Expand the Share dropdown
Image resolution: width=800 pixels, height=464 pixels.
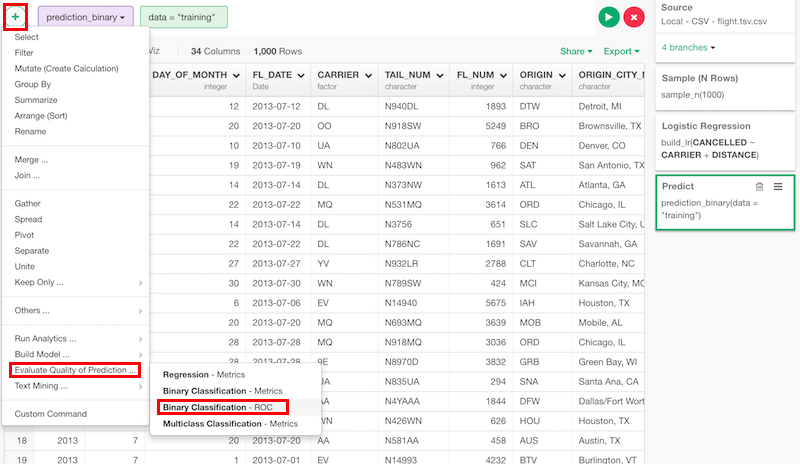576,51
